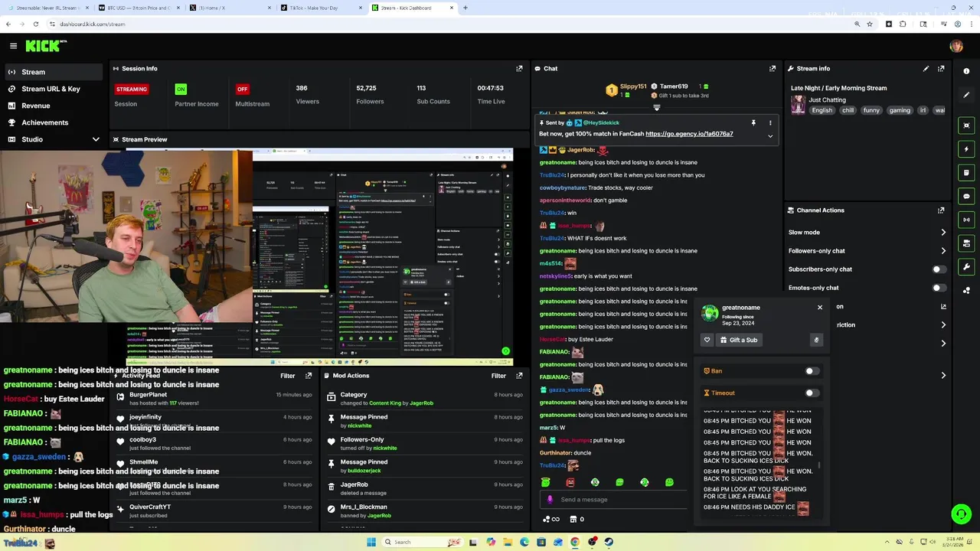This screenshot has height=551, width=980.
Task: Switch to the BTC USD browser tab
Action: pos(138,8)
